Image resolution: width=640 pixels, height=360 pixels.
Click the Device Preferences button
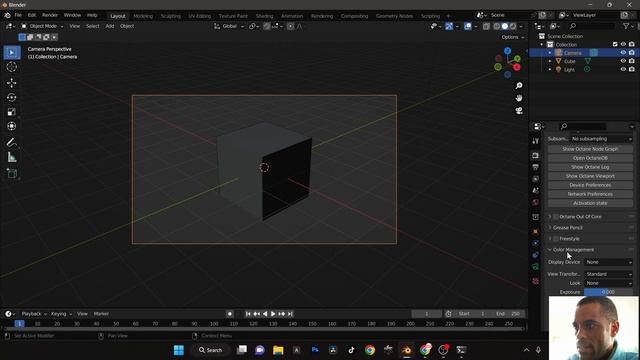pyautogui.click(x=590, y=185)
